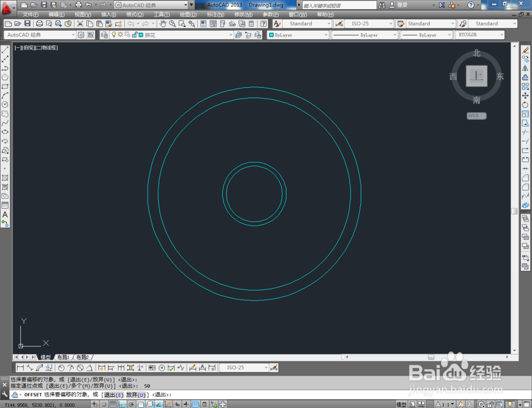Click the 二维线框 visual style label
The width and height of the screenshot is (532, 408).
(47, 48)
